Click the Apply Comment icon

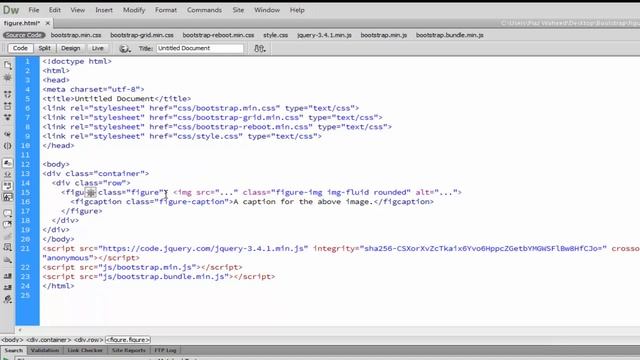[7, 213]
